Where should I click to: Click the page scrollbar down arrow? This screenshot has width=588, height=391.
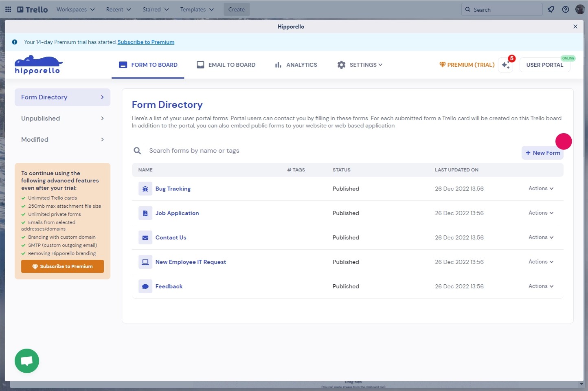tap(581, 384)
